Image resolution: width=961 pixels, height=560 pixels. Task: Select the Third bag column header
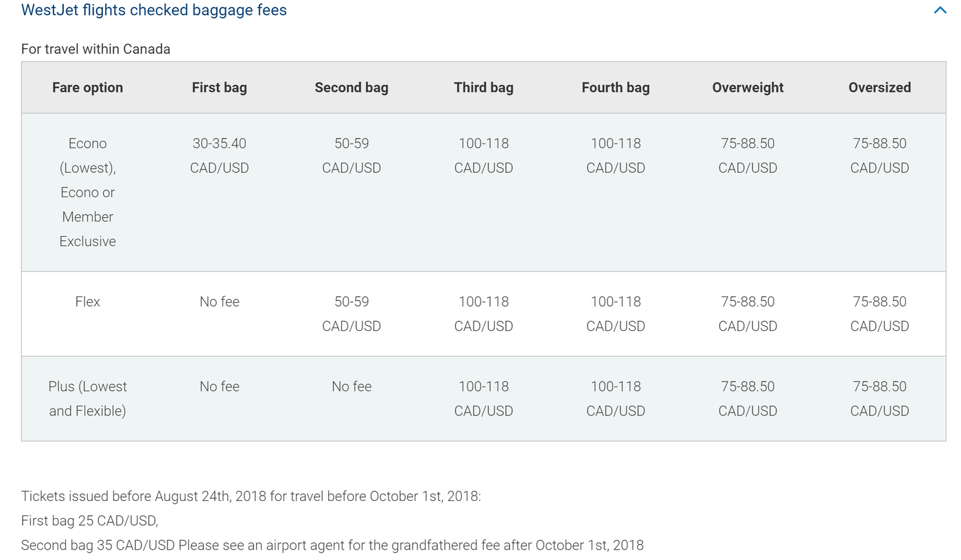pyautogui.click(x=483, y=87)
